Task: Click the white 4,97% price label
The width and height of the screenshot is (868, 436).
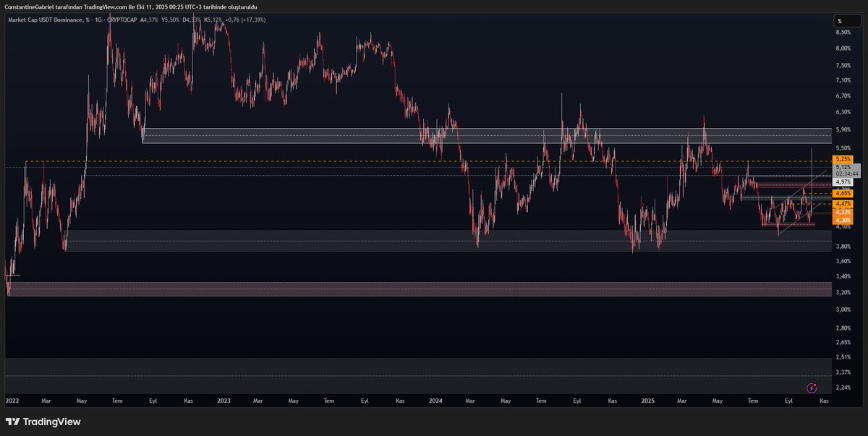Action: point(843,183)
